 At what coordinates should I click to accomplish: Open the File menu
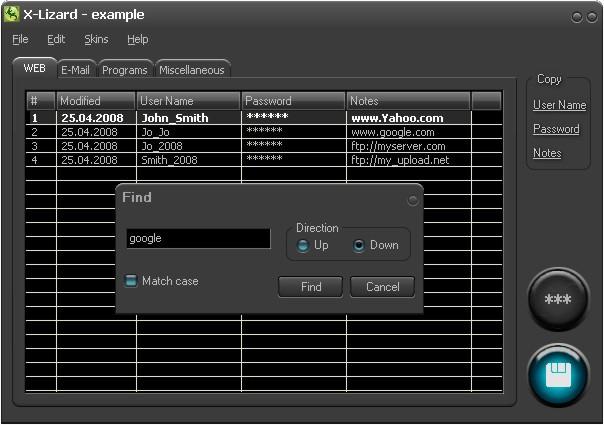coord(20,39)
